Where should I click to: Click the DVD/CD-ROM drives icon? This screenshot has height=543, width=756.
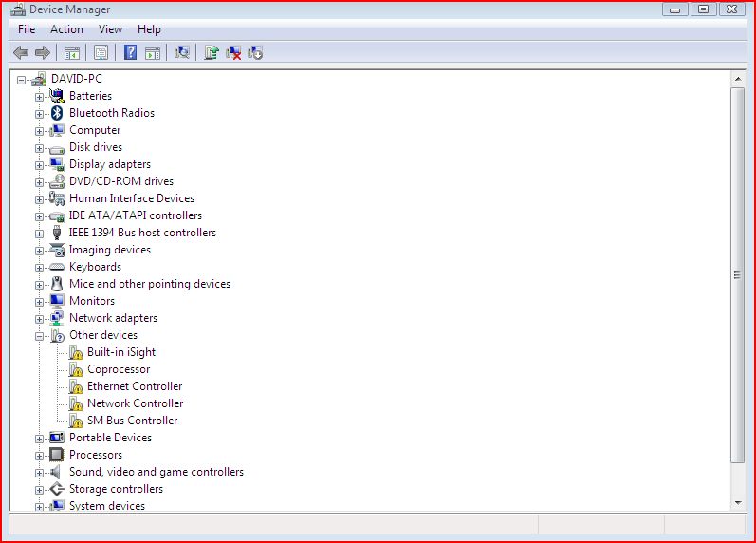pyautogui.click(x=57, y=181)
